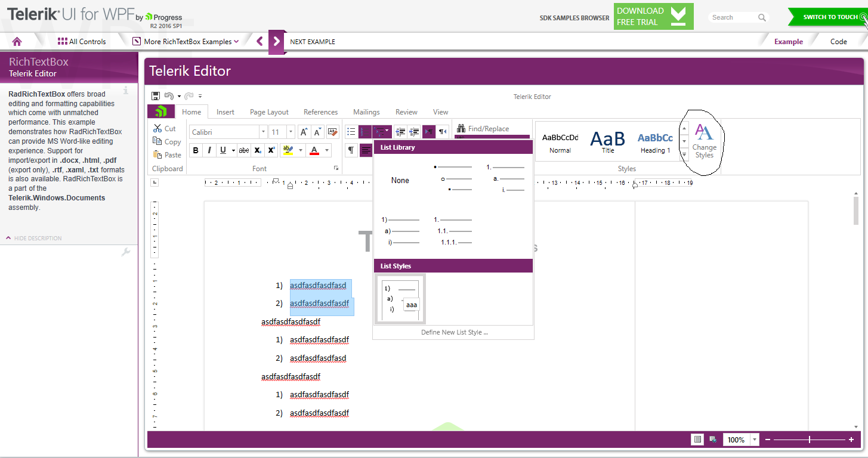Click the Find/Replace binoculars icon
The image size is (868, 458).
(462, 128)
